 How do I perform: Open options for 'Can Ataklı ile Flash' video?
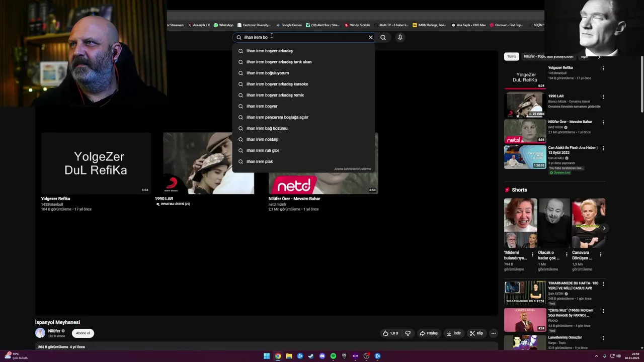[x=603, y=148]
